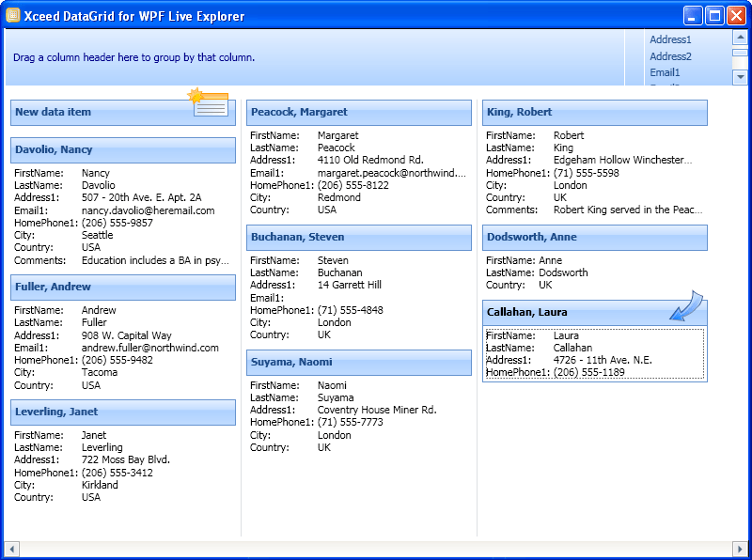Viewport: 752px width, 560px height.
Task: Select the "King, Robert" card header
Action: point(592,112)
